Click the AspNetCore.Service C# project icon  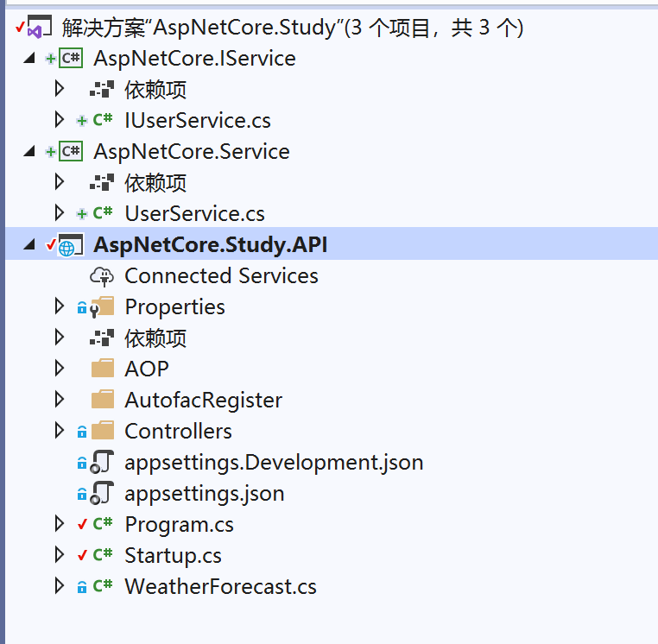tap(71, 151)
